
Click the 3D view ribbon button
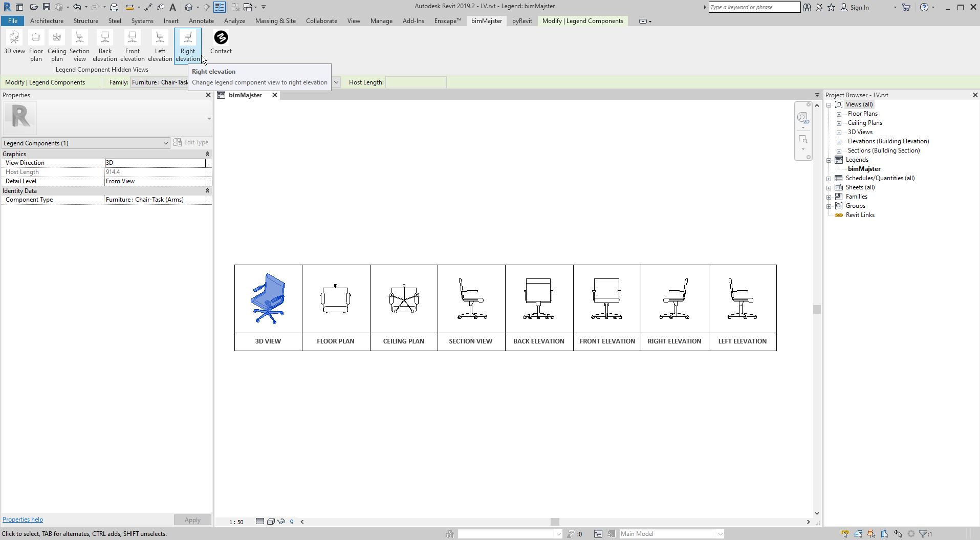tap(14, 42)
